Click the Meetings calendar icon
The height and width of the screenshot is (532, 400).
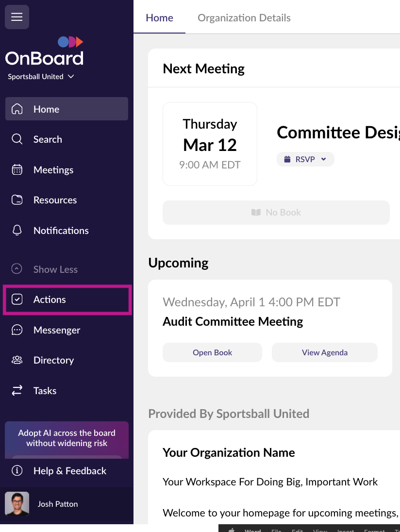pos(17,170)
